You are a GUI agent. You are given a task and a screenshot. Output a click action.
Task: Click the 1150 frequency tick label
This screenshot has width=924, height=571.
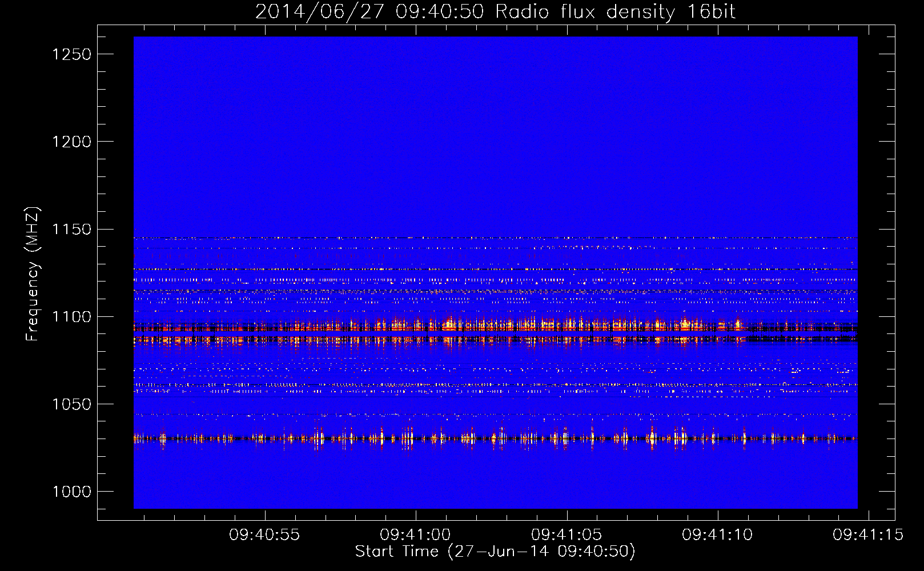click(x=71, y=230)
